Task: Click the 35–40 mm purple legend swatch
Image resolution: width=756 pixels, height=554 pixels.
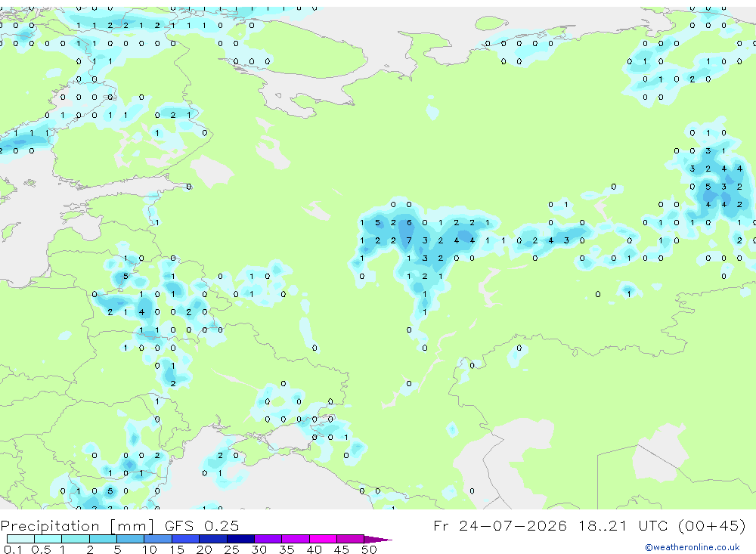Action: [296, 539]
